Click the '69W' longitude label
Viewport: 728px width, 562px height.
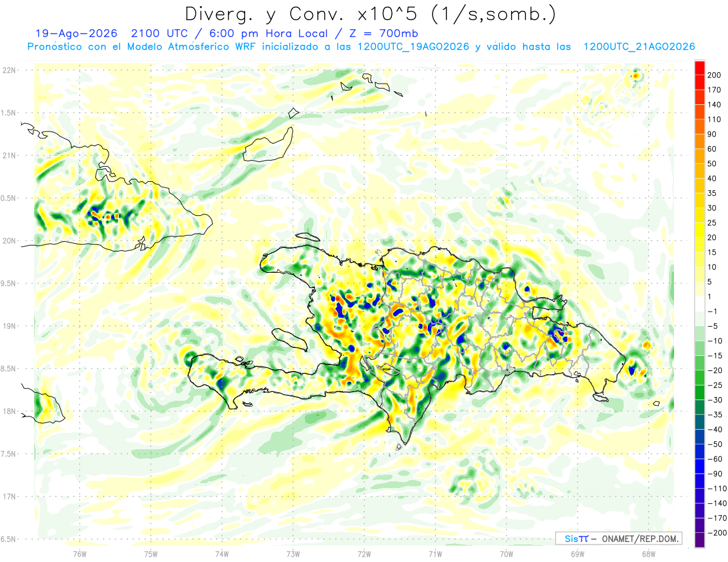point(578,554)
